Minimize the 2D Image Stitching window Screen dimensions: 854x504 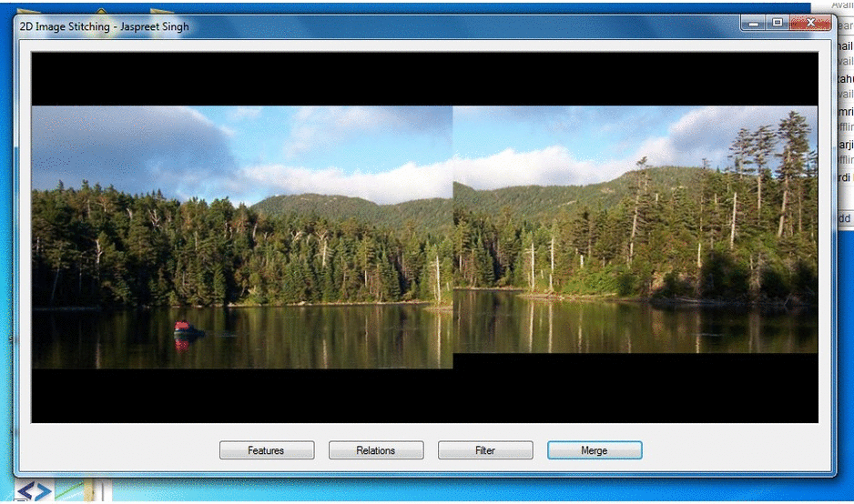[x=754, y=23]
